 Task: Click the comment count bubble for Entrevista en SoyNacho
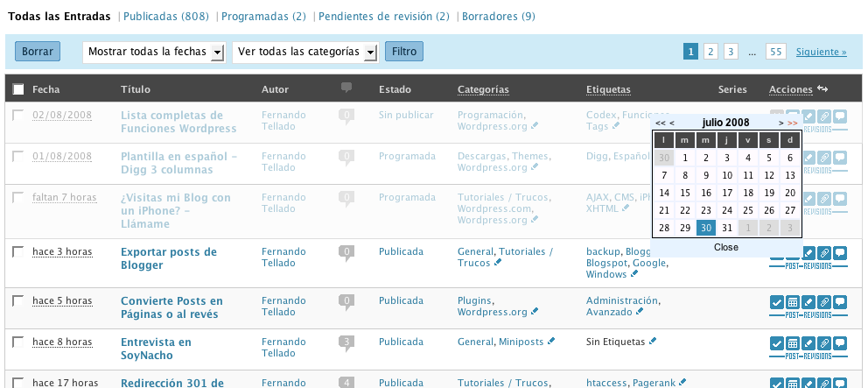pos(346,342)
